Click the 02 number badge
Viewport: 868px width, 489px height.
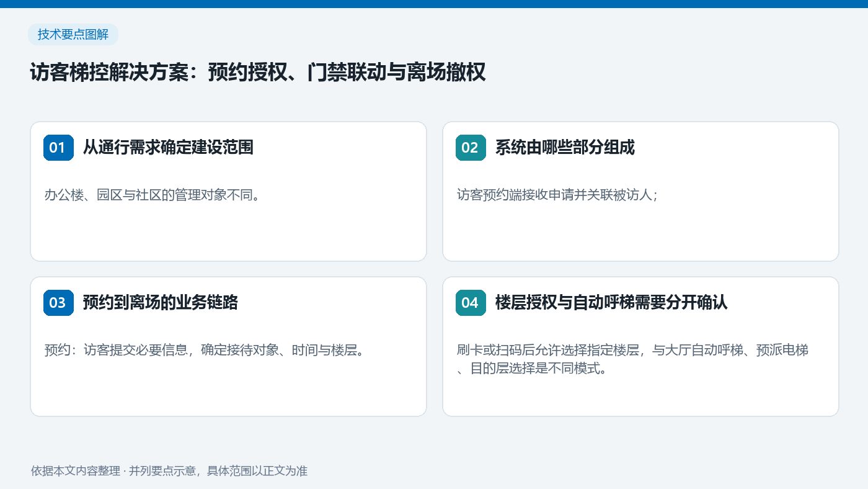(471, 148)
